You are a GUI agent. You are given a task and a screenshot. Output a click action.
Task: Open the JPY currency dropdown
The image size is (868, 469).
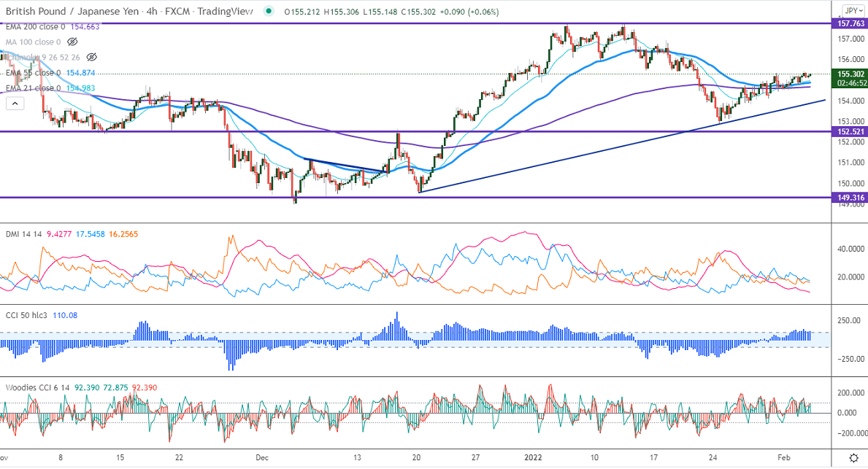pos(850,10)
